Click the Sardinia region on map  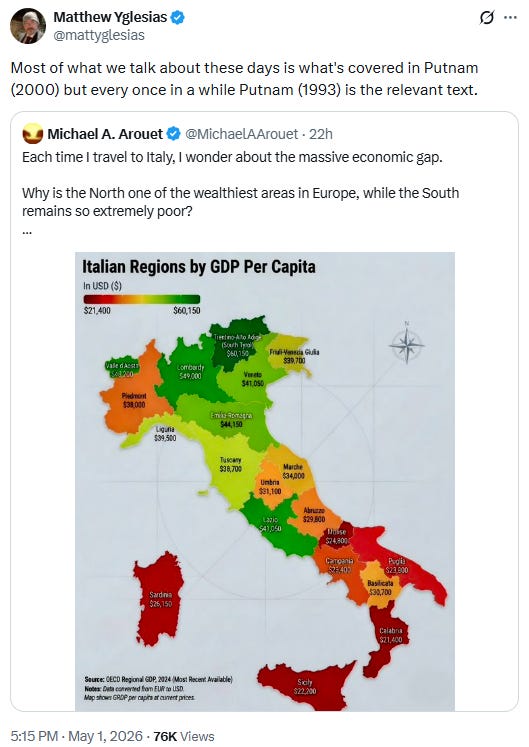pyautogui.click(x=159, y=598)
